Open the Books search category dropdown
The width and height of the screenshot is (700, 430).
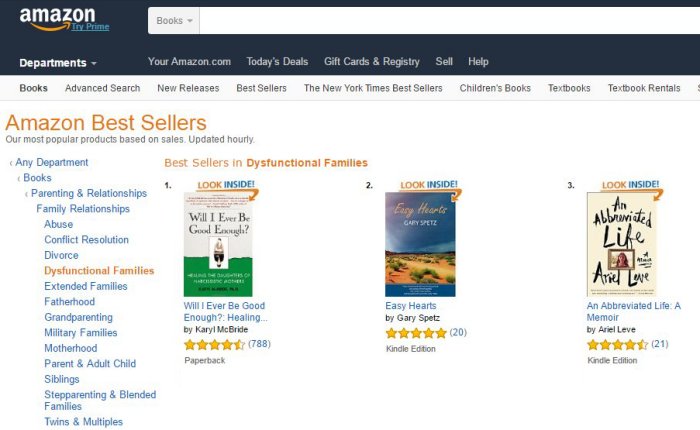175,21
